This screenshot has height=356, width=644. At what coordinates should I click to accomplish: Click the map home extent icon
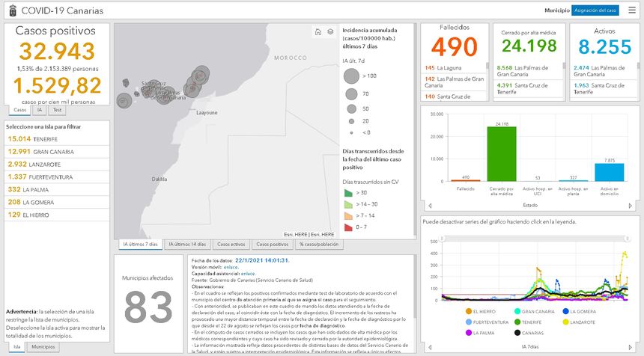point(318,32)
